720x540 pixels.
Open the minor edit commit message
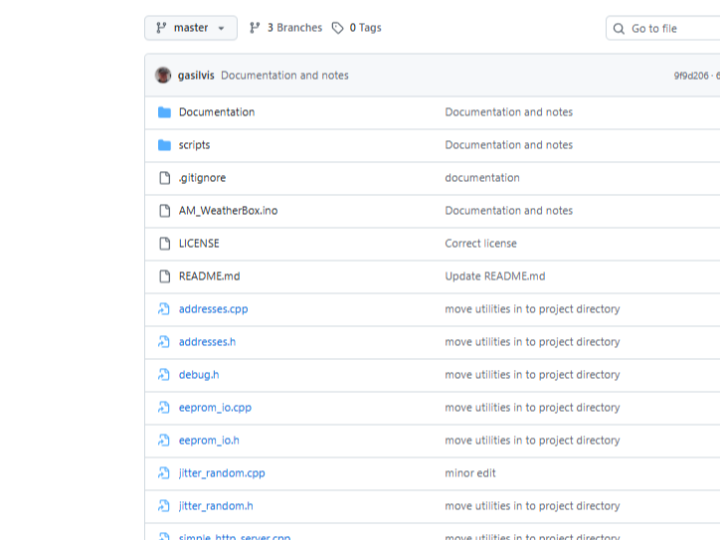coord(470,473)
